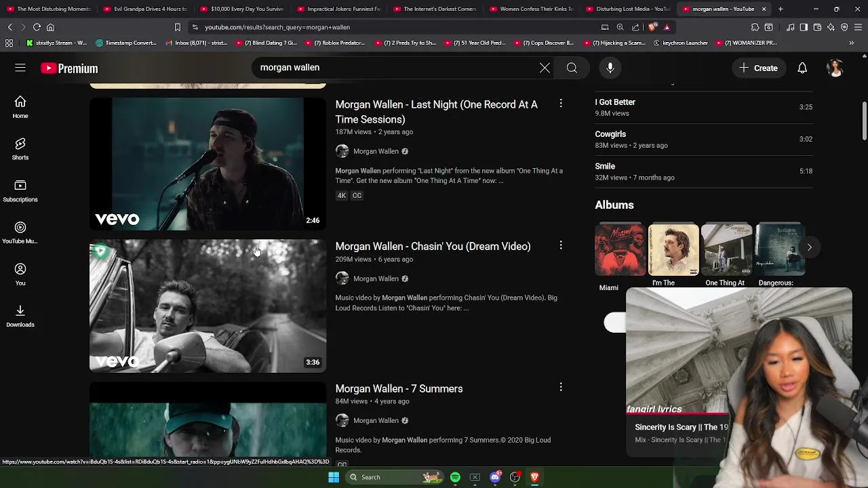
Task: Open Chasin' You (Dream Video) title link
Action: tap(433, 246)
